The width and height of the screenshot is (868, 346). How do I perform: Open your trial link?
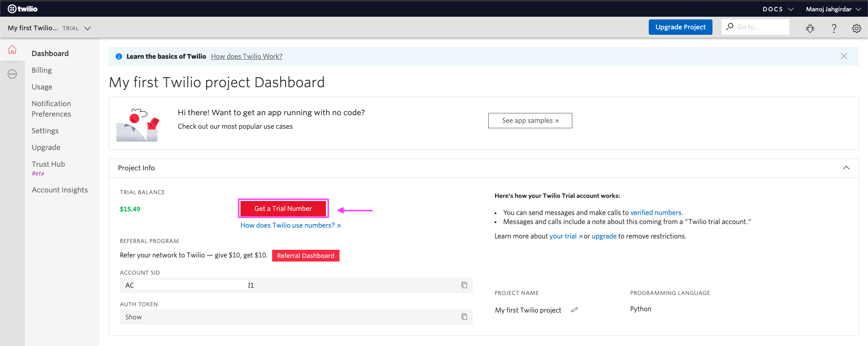tap(566, 236)
